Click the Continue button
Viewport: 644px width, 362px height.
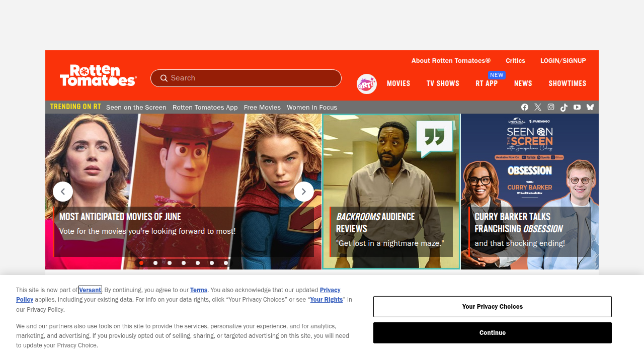click(493, 333)
